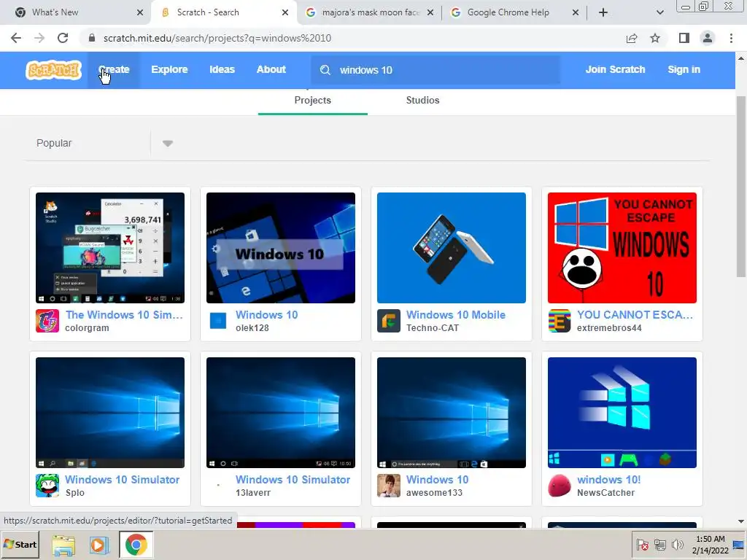
Task: Toggle Chrome side panel icon
Action: (684, 38)
